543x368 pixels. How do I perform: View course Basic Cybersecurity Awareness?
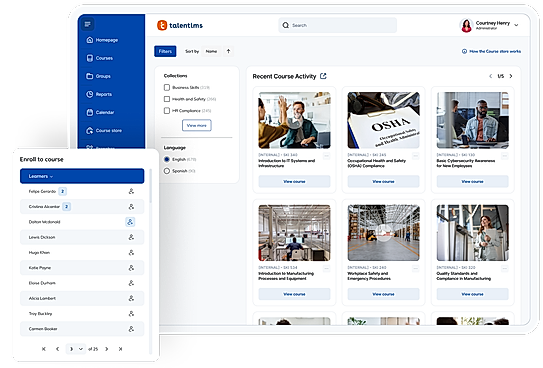pos(473,181)
